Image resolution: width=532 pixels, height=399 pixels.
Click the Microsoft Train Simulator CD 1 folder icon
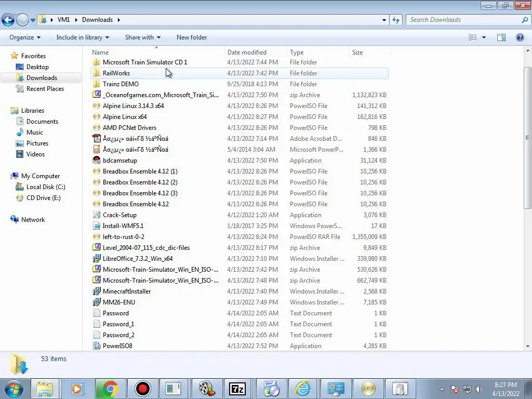coord(96,62)
